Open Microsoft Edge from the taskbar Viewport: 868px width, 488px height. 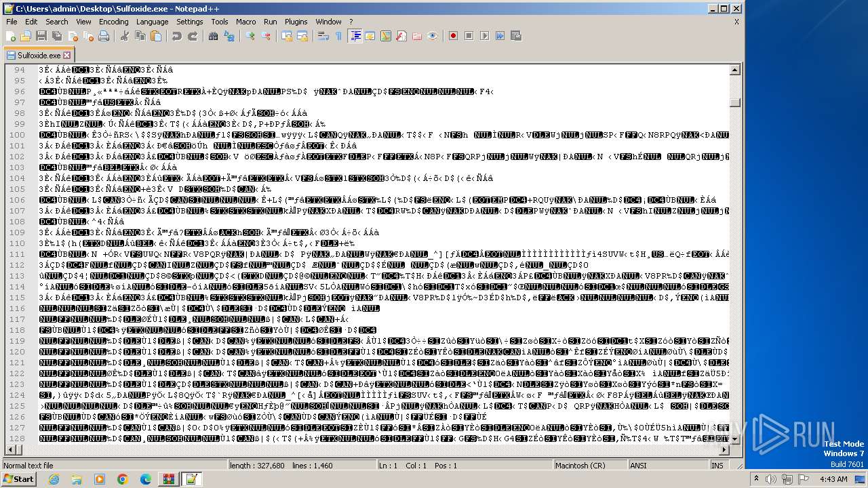coord(145,479)
